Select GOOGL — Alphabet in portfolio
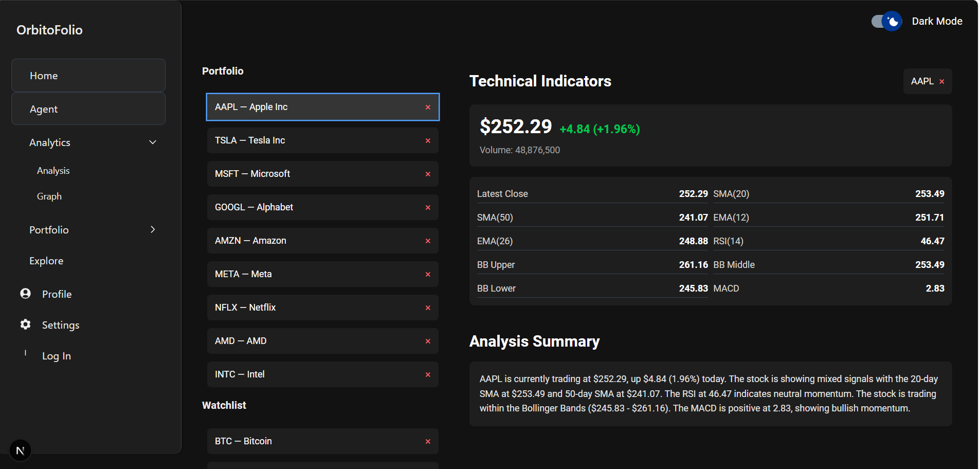This screenshot has height=469, width=980. 323,207
